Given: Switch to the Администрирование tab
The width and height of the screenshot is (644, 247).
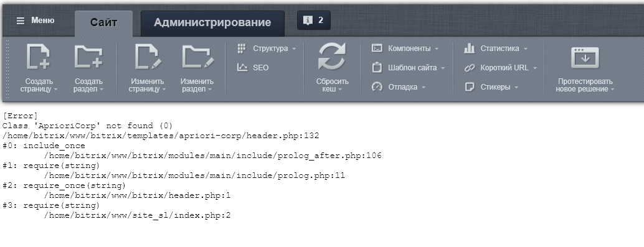Looking at the screenshot, I should point(212,23).
